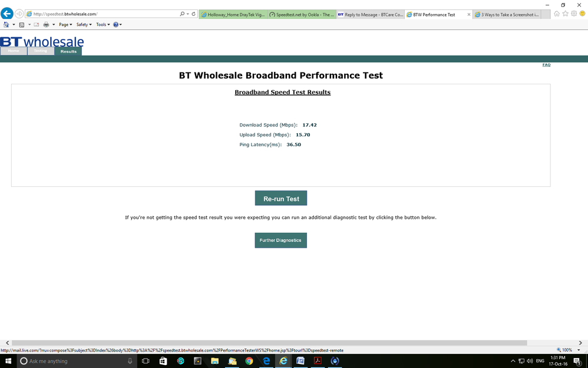
Task: Select the Results tab on BT Wholesale page
Action: (68, 51)
